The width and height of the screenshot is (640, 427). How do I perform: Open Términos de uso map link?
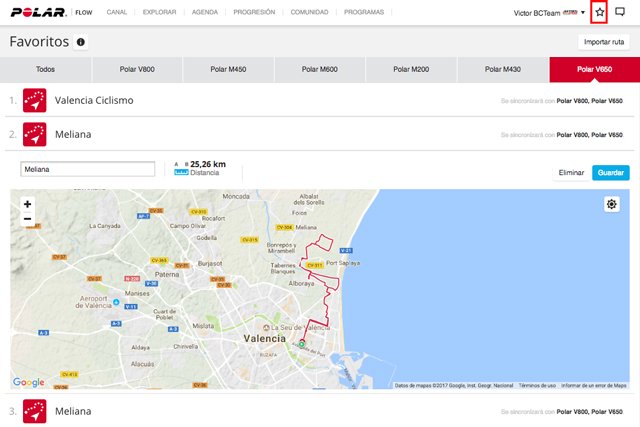tap(537, 385)
